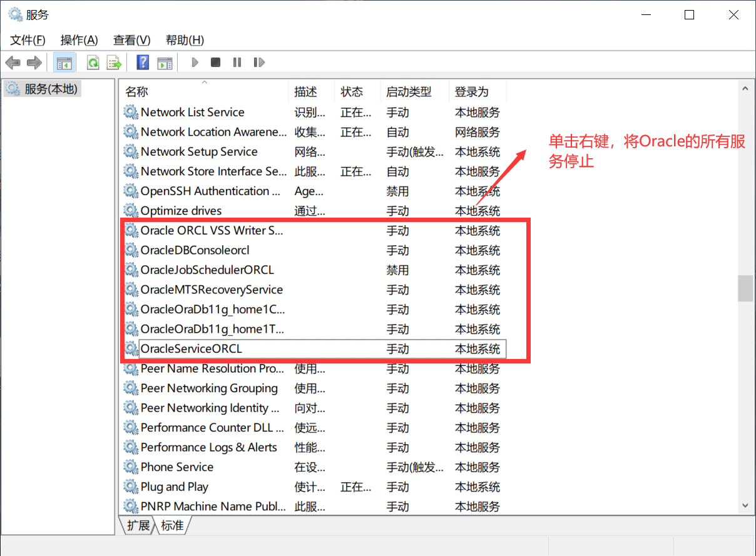Open the 文件(F) menu
The image size is (756, 556).
(28, 40)
